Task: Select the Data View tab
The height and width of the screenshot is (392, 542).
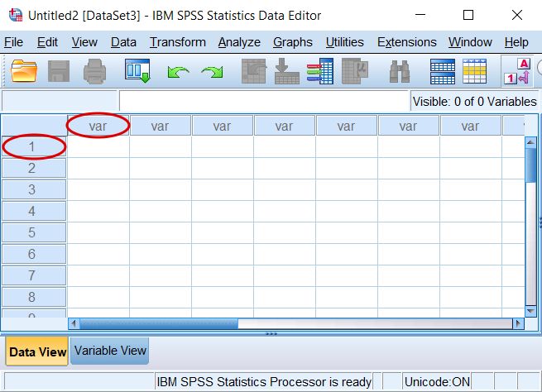Action: (37, 351)
